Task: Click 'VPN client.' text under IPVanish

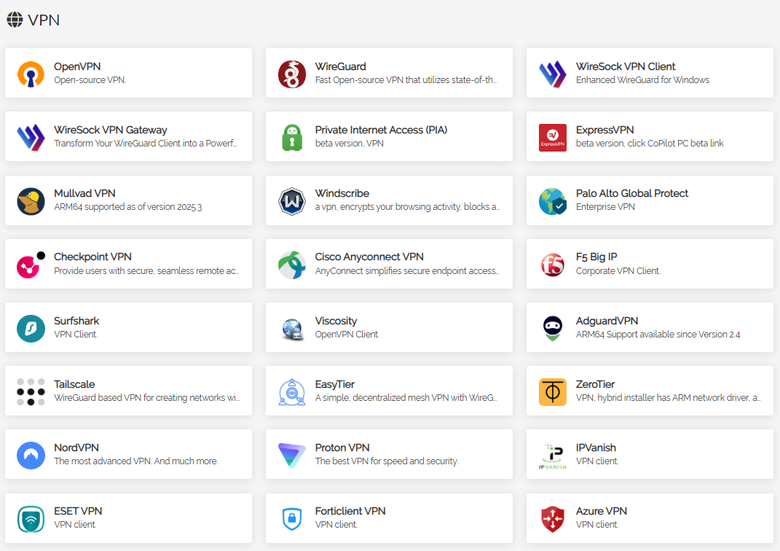Action: pyautogui.click(x=597, y=461)
